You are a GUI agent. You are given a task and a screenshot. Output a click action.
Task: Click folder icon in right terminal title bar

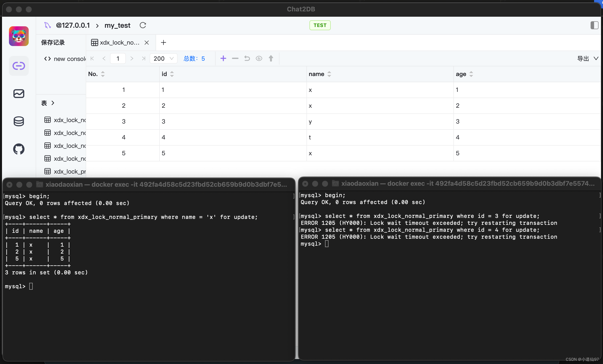point(335,183)
